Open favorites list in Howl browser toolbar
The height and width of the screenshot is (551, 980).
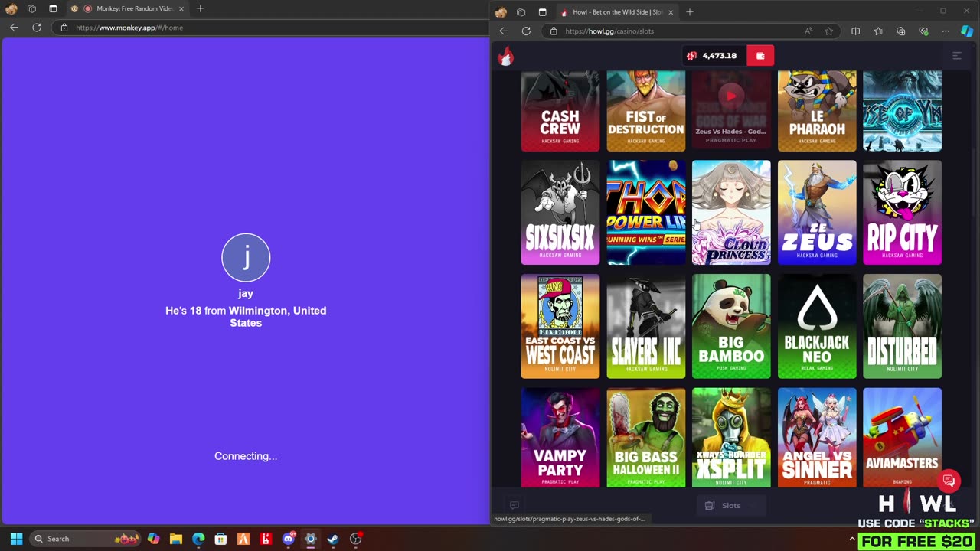pos(878,31)
